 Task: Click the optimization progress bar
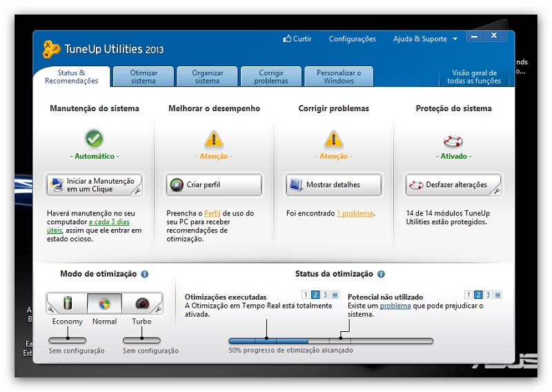tap(331, 341)
